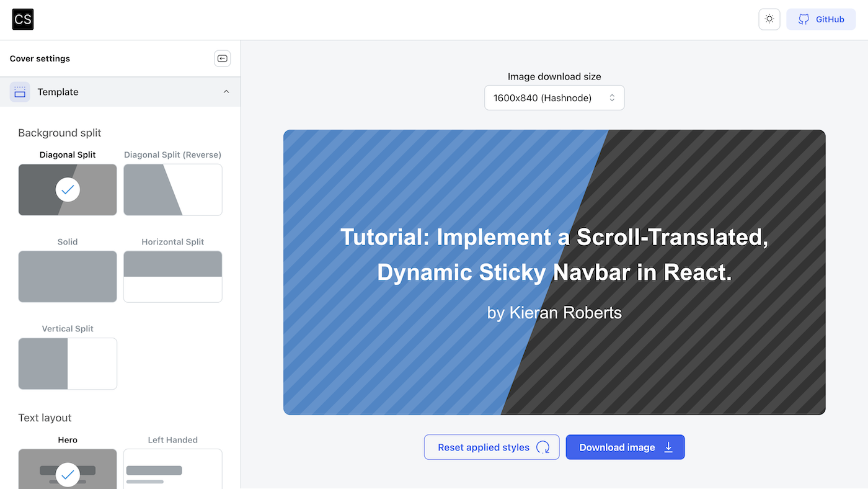Click the Download image button
This screenshot has width=868, height=489.
coord(625,447)
